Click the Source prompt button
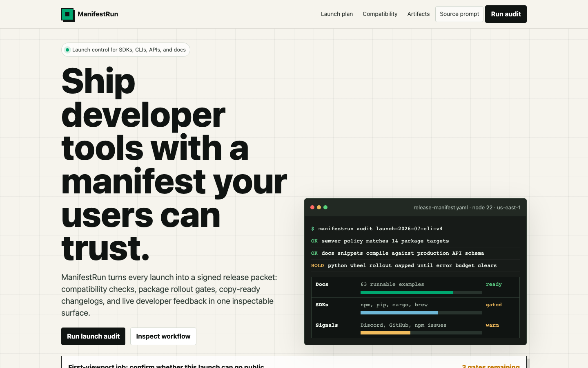This screenshot has height=368, width=588. pos(459,14)
